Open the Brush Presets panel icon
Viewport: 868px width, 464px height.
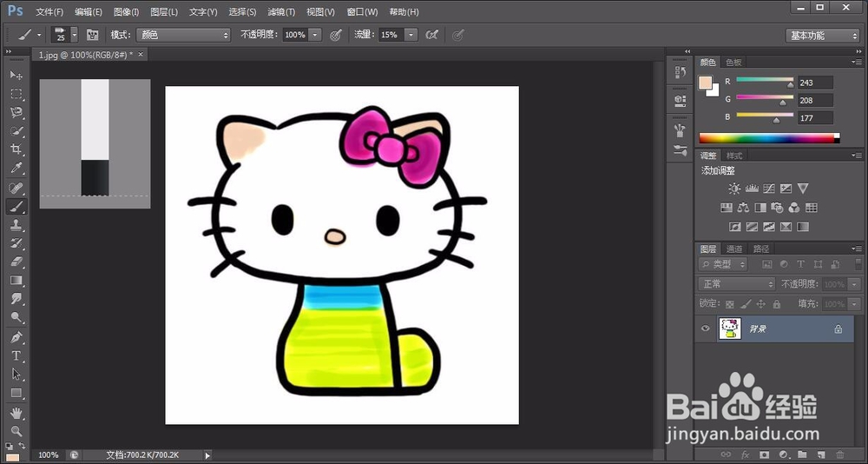coord(680,150)
